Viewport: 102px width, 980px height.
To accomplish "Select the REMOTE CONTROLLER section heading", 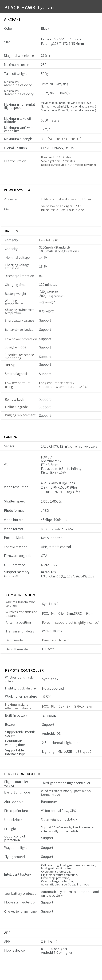I will point(24,670).
